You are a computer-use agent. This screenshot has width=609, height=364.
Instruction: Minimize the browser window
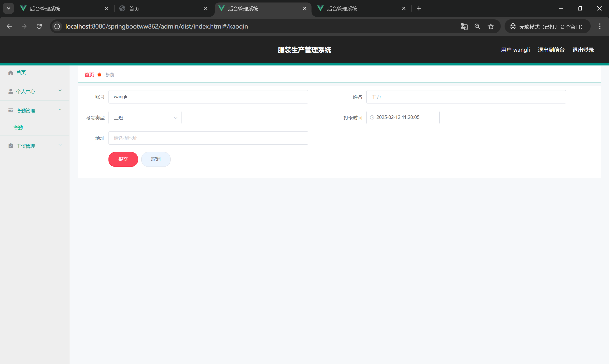(561, 9)
